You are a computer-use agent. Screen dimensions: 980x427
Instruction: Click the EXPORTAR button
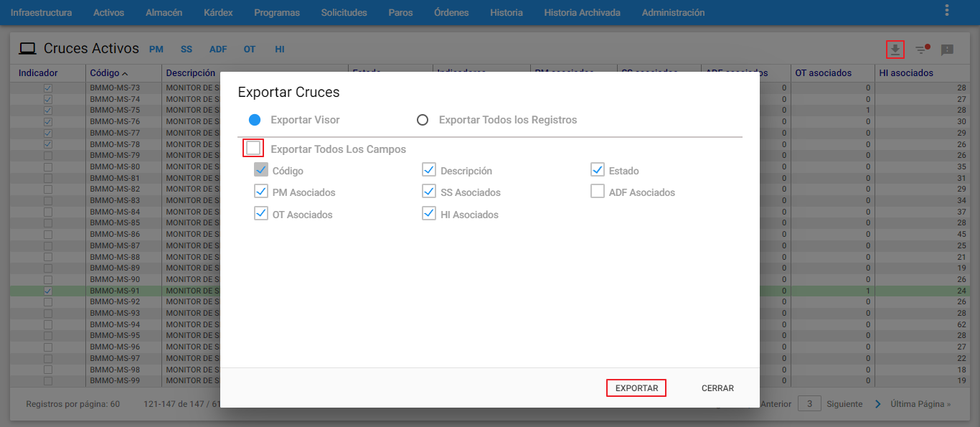[x=636, y=388]
